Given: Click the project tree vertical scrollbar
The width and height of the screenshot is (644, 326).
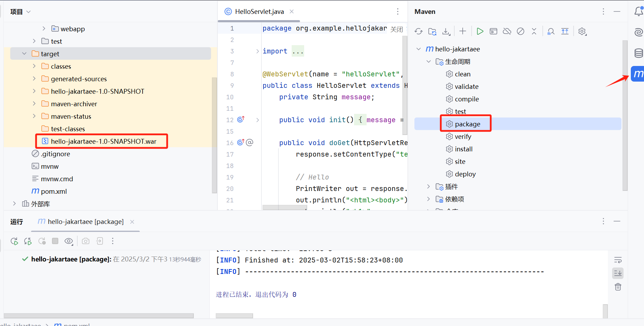Looking at the screenshot, I should click(x=214, y=135).
